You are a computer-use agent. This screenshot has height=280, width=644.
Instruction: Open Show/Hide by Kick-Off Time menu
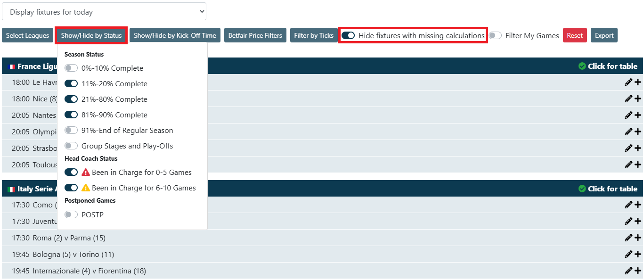point(175,36)
